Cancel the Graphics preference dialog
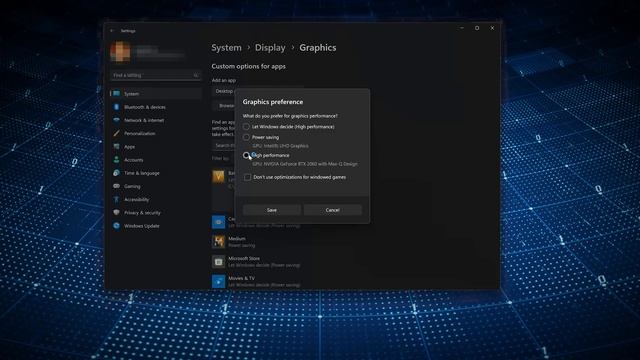Screen dimensions: 640x360 pyautogui.click(x=332, y=210)
